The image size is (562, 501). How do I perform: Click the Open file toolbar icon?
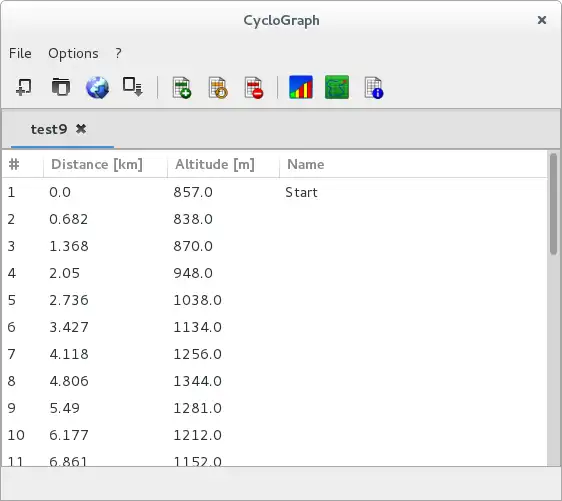pyautogui.click(x=61, y=87)
